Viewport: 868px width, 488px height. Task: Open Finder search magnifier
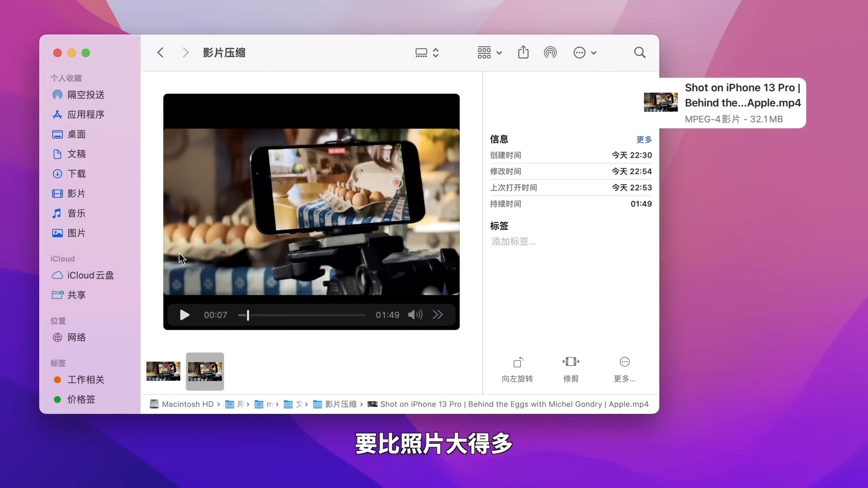coord(640,52)
